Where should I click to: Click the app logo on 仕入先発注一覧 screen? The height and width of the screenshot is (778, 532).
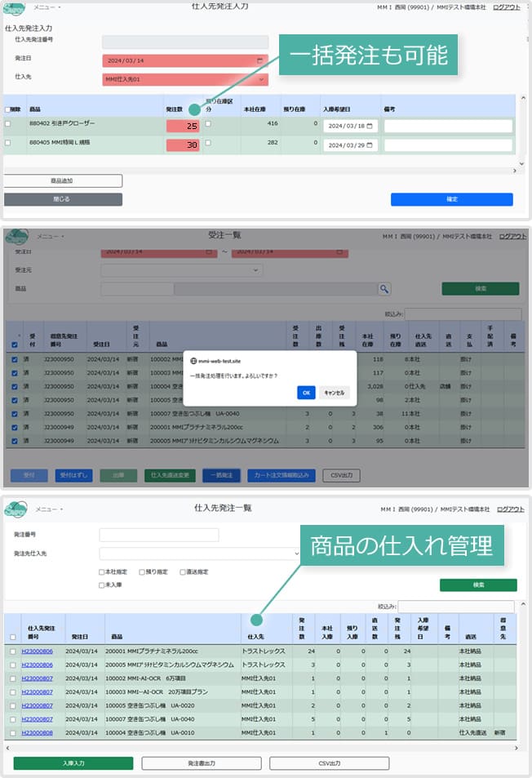point(16,509)
